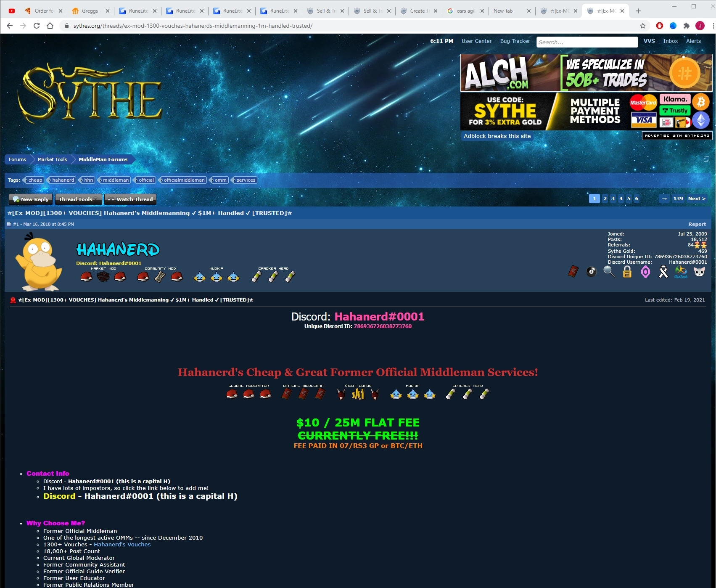This screenshot has width=716, height=588.
Task: Open Hahanerd's Vouches link
Action: click(122, 544)
